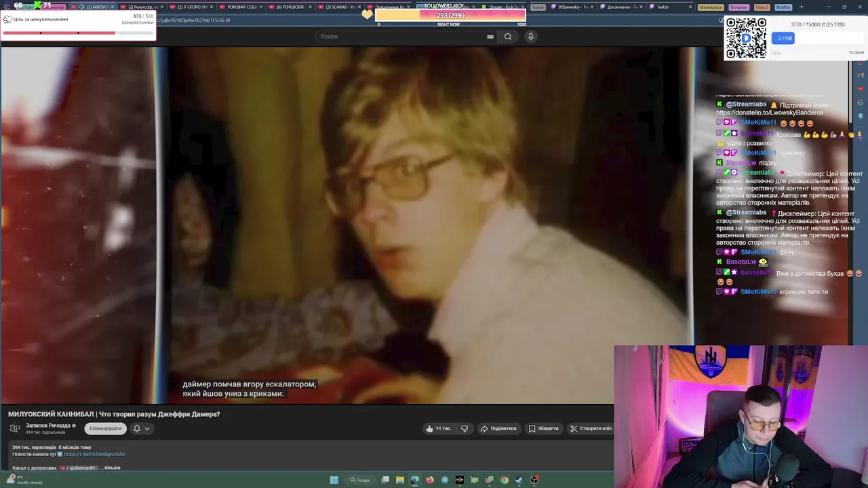Open Записки Ричарда channel avatar
Screen dimensions: 868x488
[x=15, y=428]
